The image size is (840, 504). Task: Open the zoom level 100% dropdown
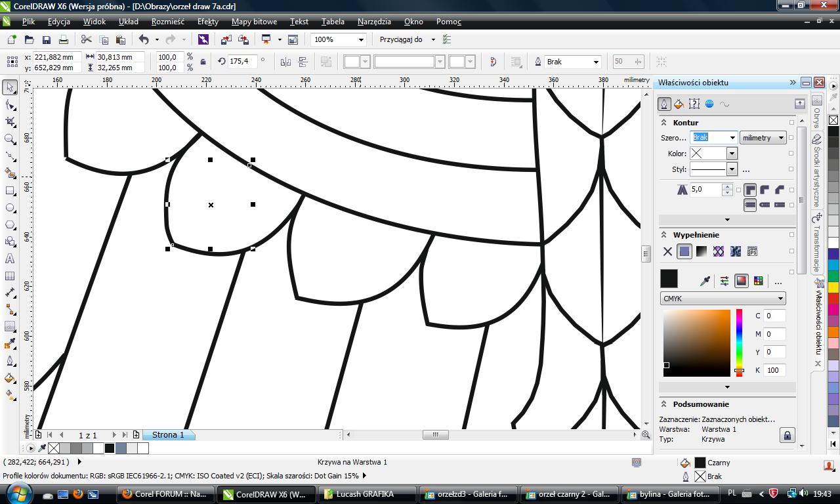(x=360, y=40)
